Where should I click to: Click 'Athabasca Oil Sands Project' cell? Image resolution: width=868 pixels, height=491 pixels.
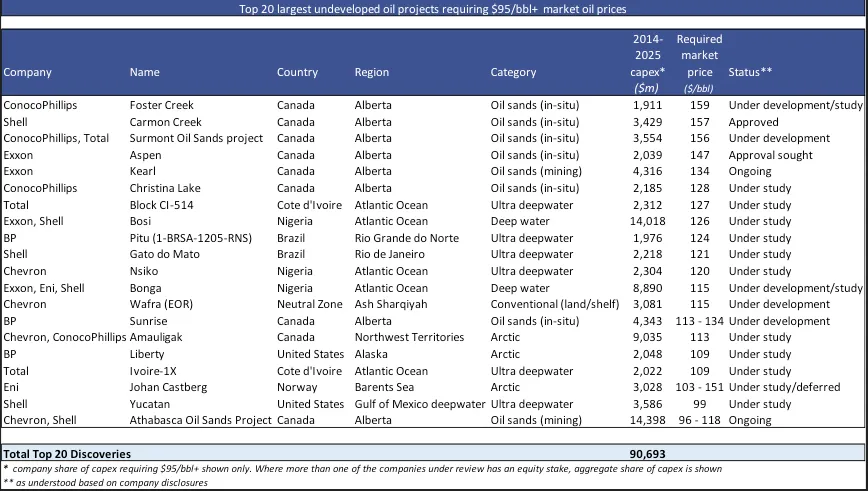tap(200, 420)
